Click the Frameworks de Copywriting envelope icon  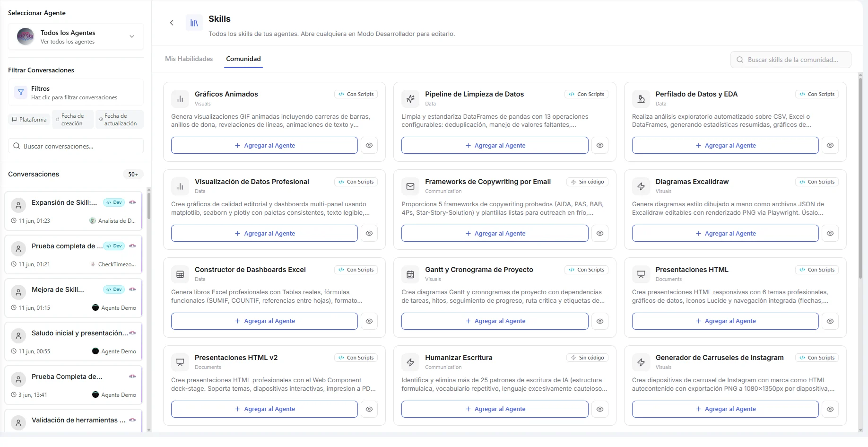coord(410,186)
